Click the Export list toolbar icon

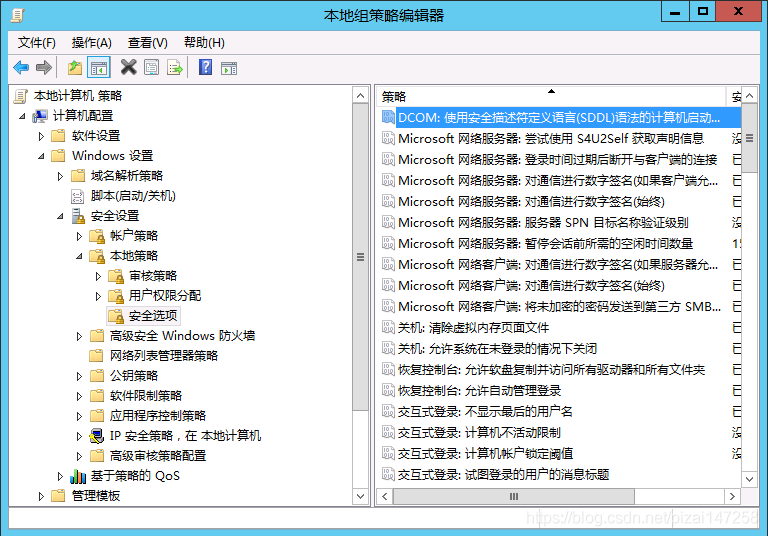coord(174,68)
